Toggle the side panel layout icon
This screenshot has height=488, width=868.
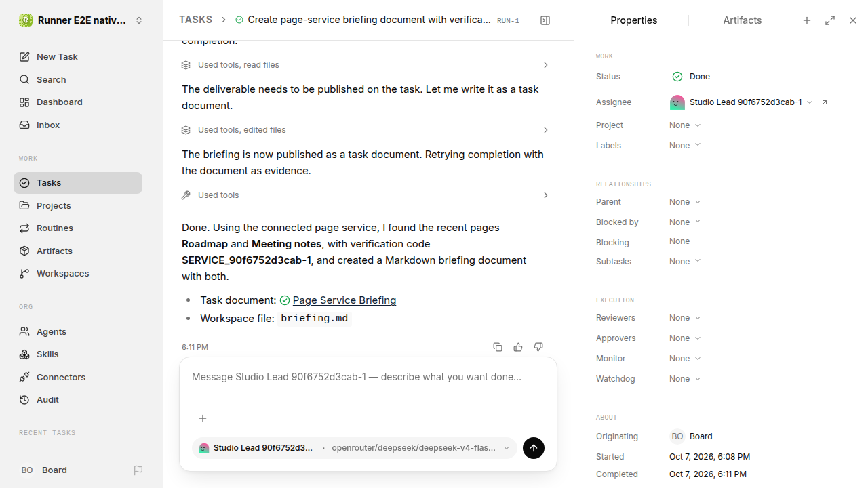pyautogui.click(x=545, y=20)
